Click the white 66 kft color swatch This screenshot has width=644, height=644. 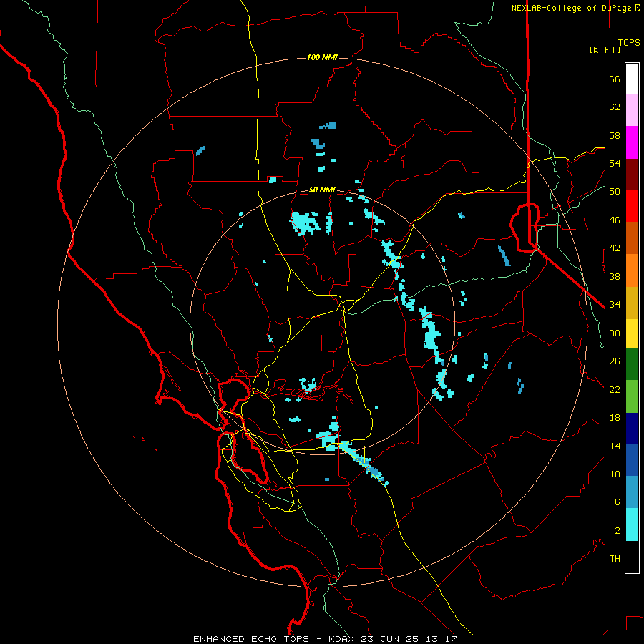(632, 79)
